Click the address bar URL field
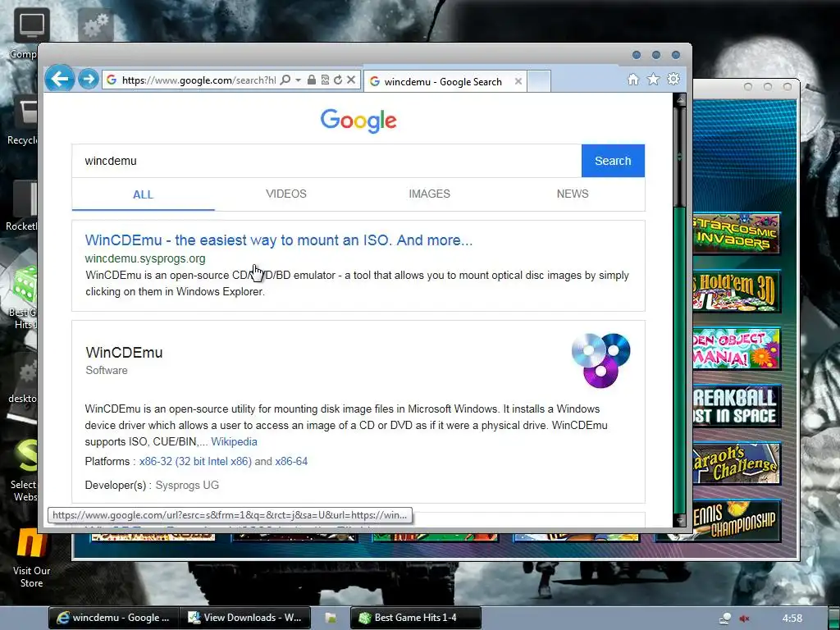Screen dimensions: 840x630 click(199, 80)
